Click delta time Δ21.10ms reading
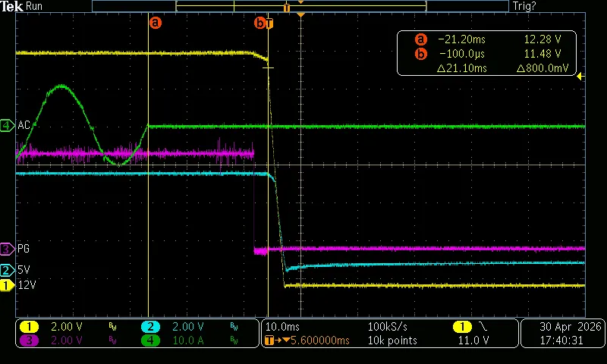 (462, 68)
